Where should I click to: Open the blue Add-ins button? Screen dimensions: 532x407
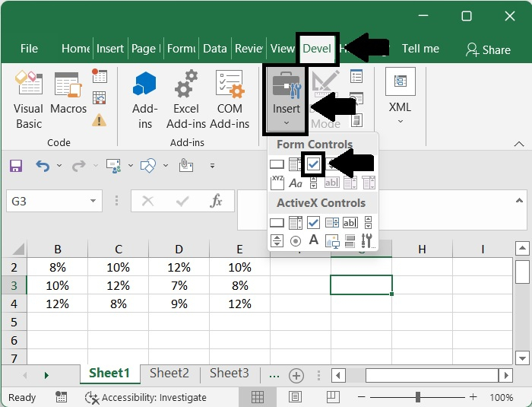point(145,100)
